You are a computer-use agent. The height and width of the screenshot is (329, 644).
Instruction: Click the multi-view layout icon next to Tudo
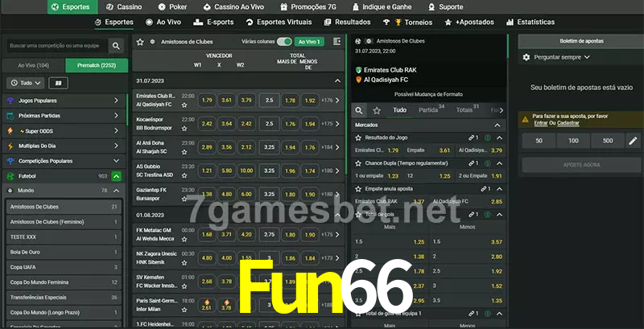58,83
